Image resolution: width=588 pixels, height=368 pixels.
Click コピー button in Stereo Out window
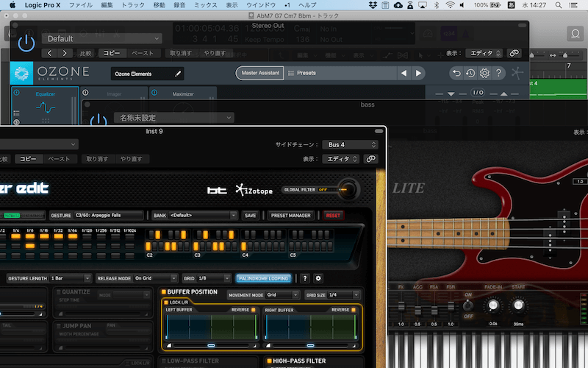112,53
